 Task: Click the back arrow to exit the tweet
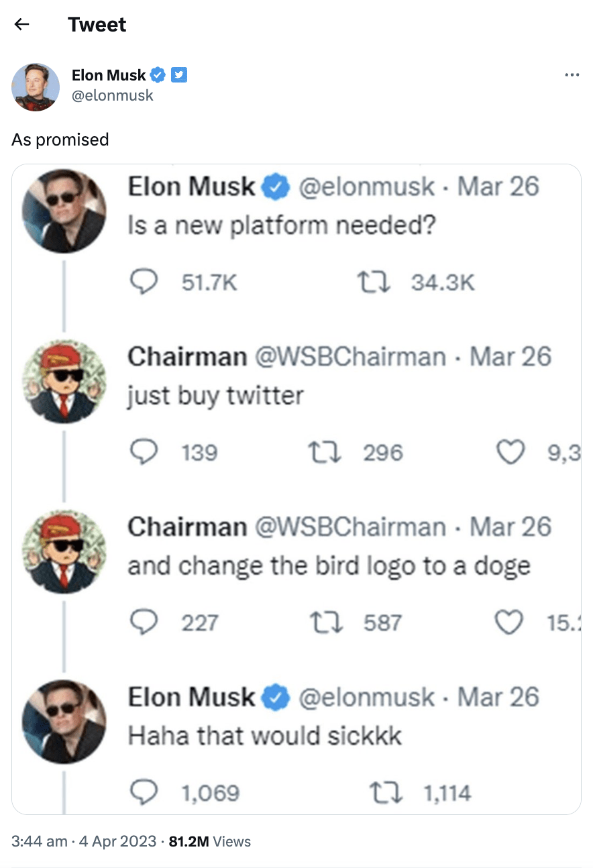click(21, 23)
